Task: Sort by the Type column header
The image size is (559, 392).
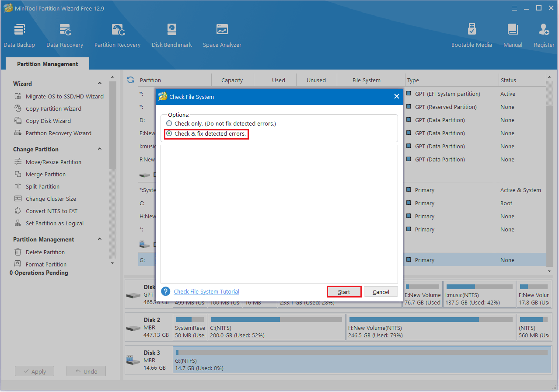Action: [x=452, y=80]
